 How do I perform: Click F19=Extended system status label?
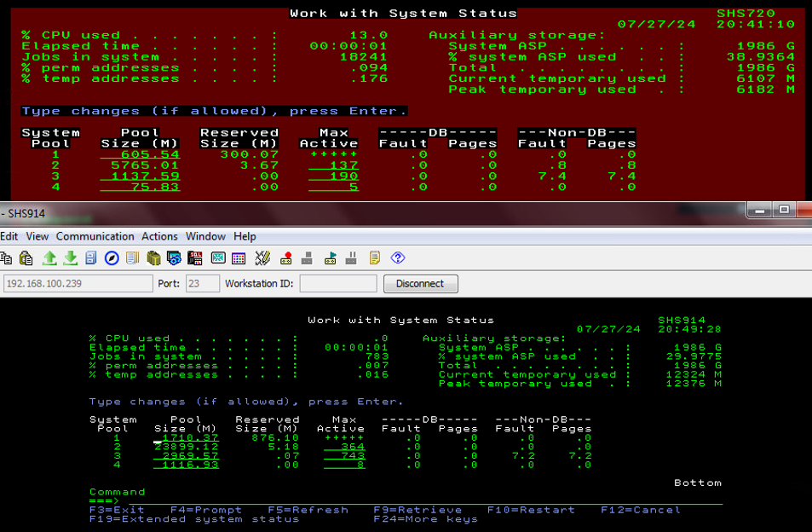(x=194, y=519)
